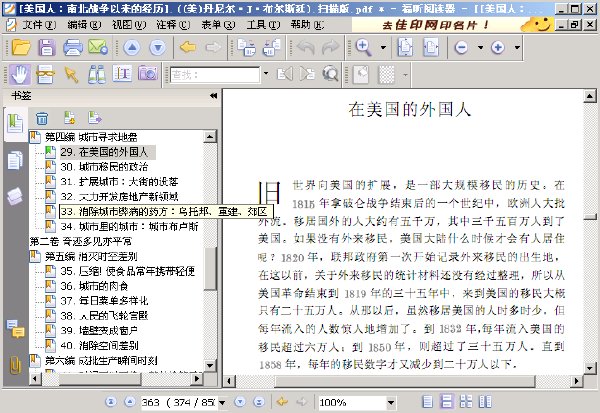
Task: Select bookmark 第六编 成批生产瞬间时刻
Action: tap(101, 361)
